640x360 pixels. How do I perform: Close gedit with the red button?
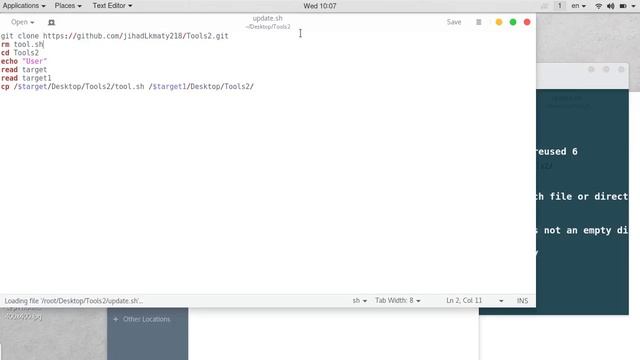[527, 22]
